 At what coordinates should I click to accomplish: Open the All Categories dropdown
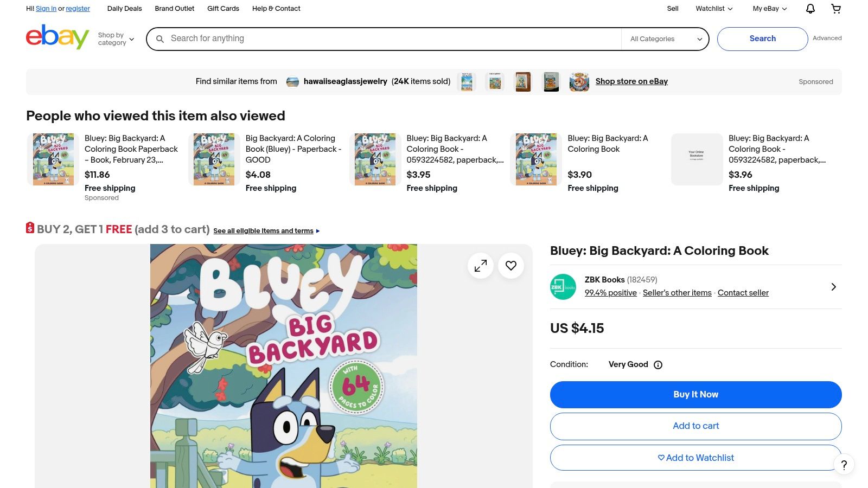(666, 39)
